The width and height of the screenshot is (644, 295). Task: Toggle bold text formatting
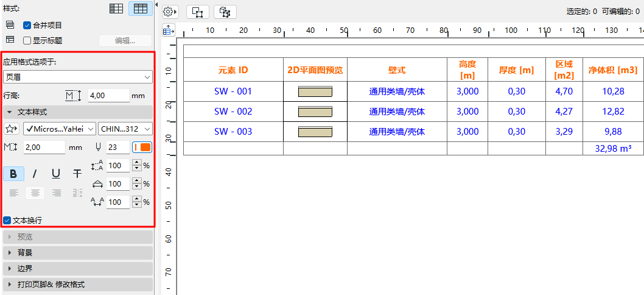click(13, 174)
